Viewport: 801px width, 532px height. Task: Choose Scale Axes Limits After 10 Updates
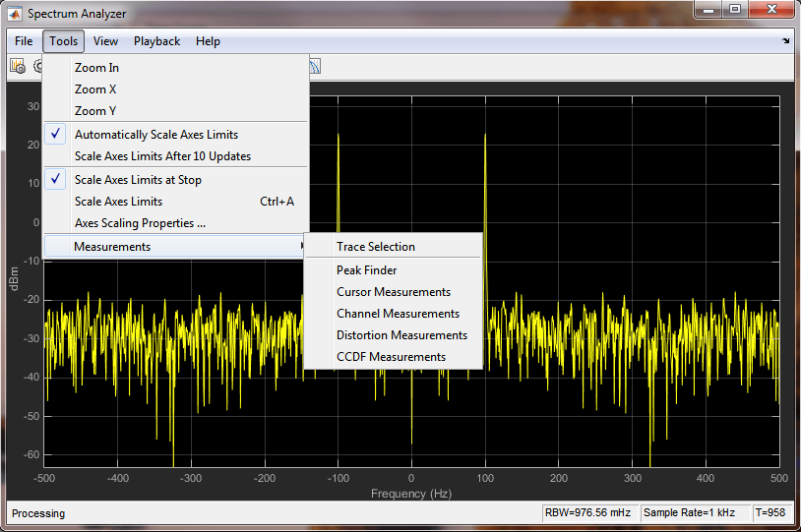click(176, 156)
